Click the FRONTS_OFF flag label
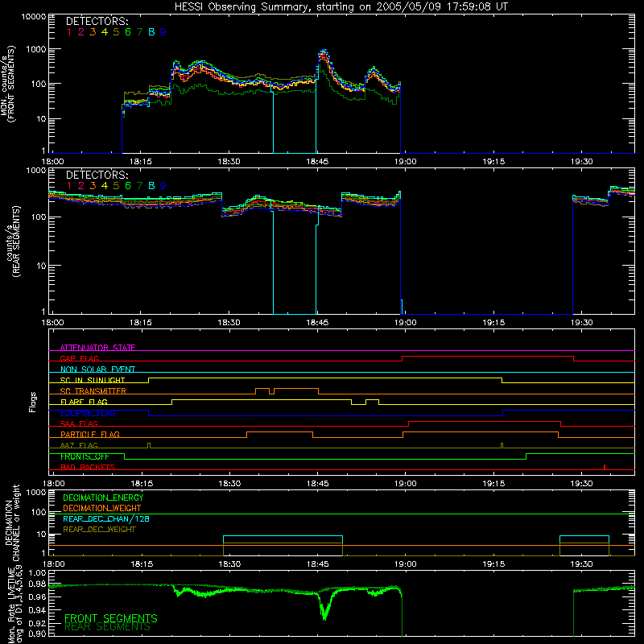Viewport: 644px width, 644px height. [85, 456]
